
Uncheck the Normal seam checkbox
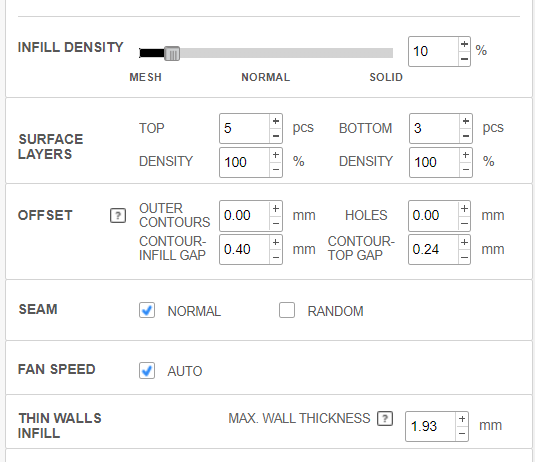[x=147, y=310]
